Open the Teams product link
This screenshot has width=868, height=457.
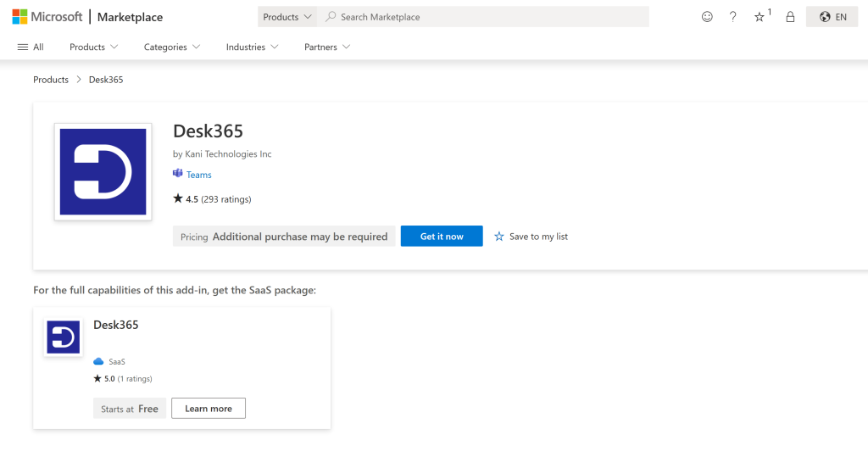(198, 175)
